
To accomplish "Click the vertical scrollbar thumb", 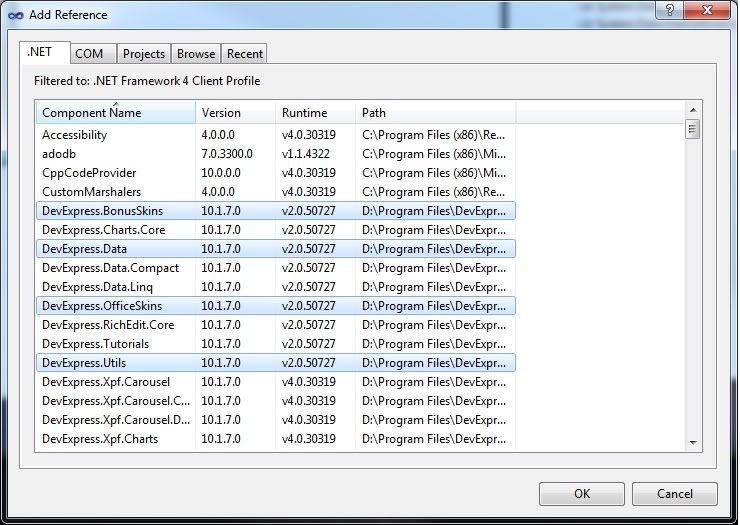I will [x=692, y=129].
